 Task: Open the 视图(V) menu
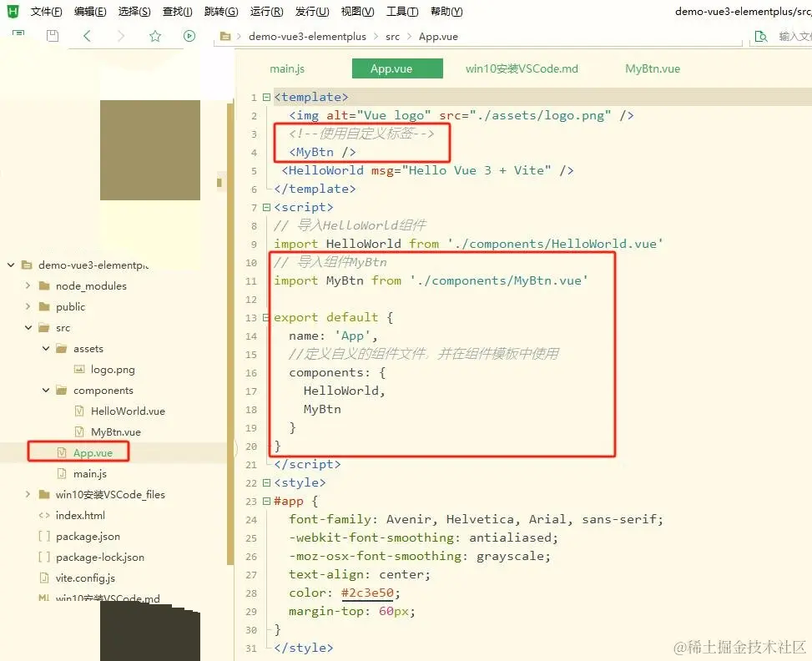click(x=357, y=12)
